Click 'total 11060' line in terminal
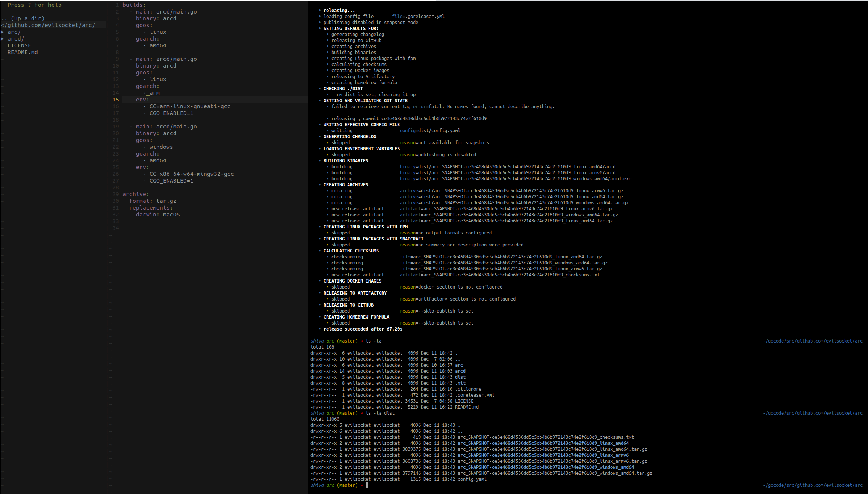This screenshot has height=494, width=868. click(x=325, y=419)
